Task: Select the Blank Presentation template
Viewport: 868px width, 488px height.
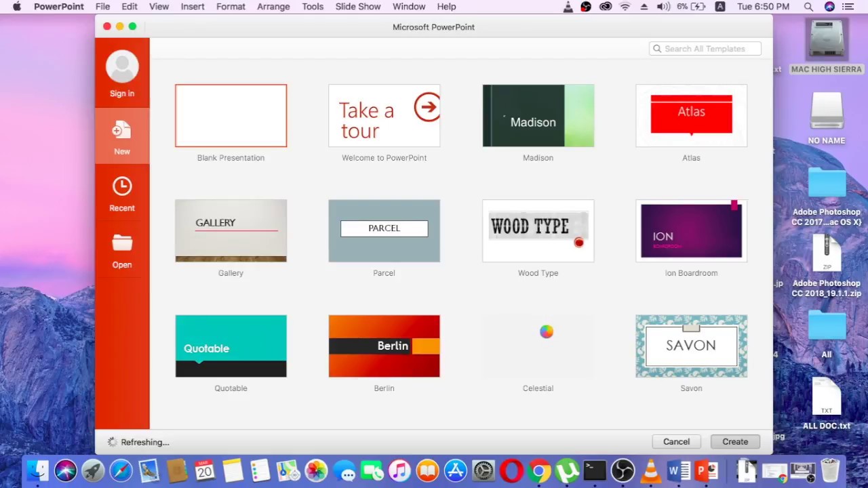Action: [231, 116]
